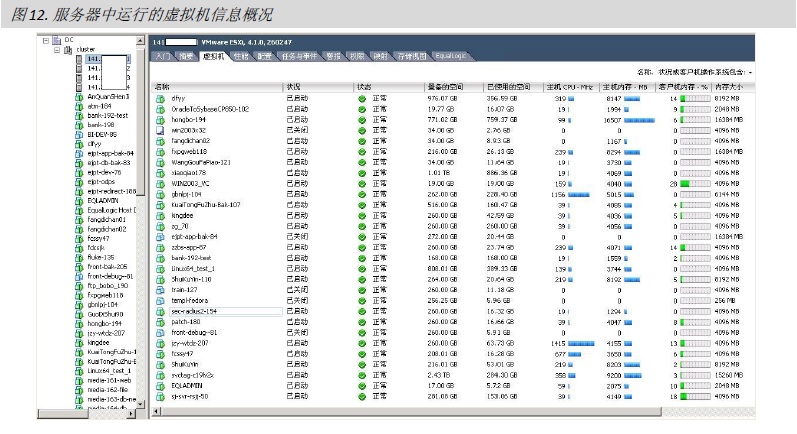Click tree panel scroll-up arrow
The height and width of the screenshot is (434, 797).
(x=140, y=40)
